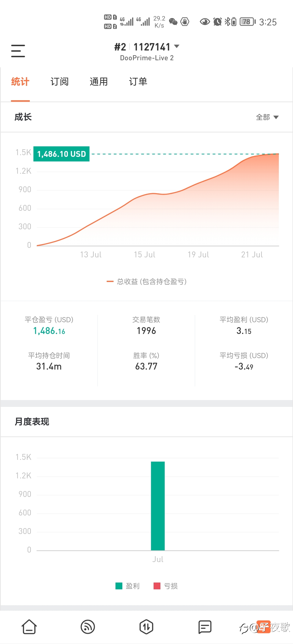Open the 全部 time range dropdown

click(x=267, y=117)
